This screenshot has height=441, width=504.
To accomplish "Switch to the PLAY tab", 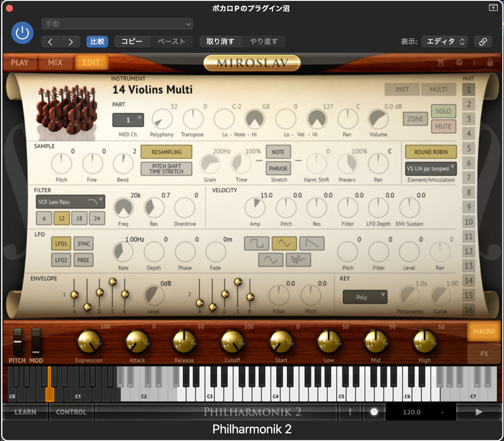I will coord(20,62).
